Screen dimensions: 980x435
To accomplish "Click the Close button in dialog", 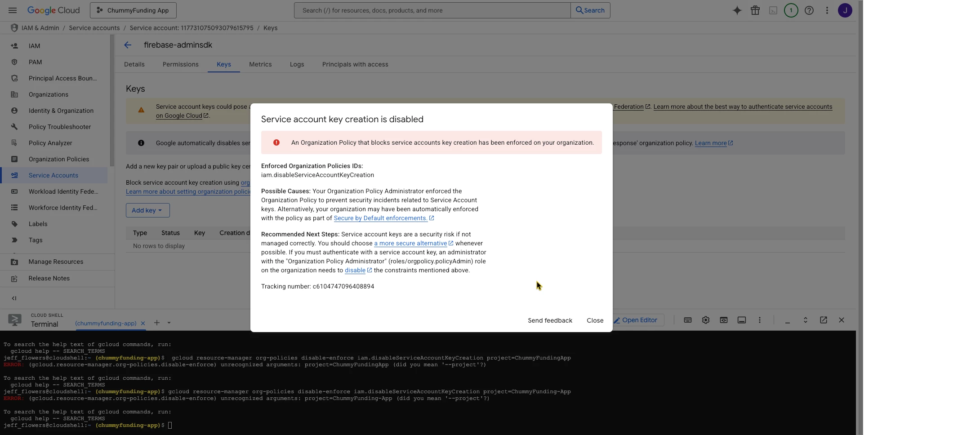I will click(595, 320).
